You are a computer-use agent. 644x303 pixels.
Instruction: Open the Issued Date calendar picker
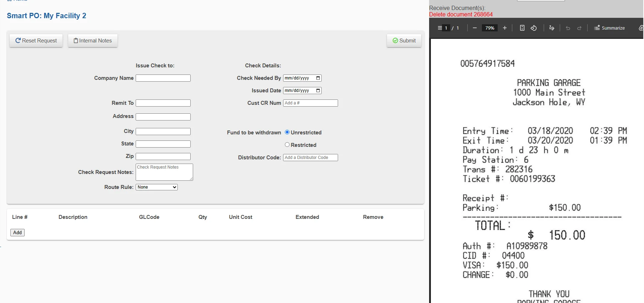point(318,91)
